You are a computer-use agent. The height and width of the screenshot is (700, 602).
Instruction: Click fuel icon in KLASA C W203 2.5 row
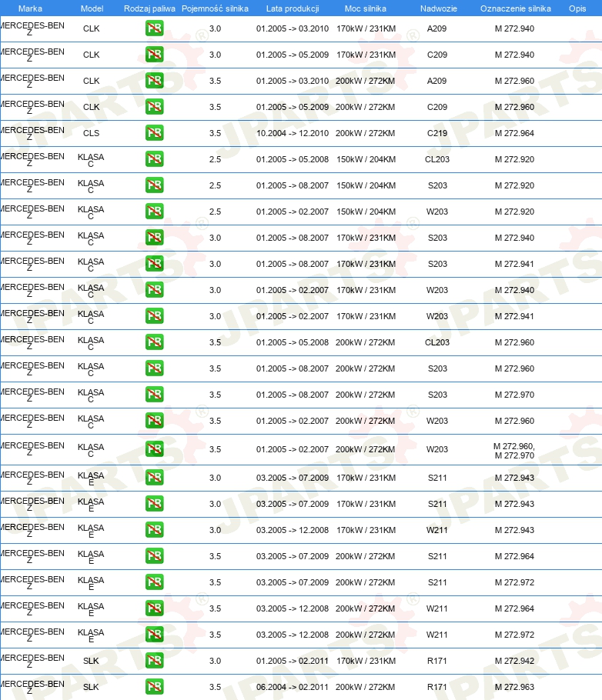tap(154, 212)
